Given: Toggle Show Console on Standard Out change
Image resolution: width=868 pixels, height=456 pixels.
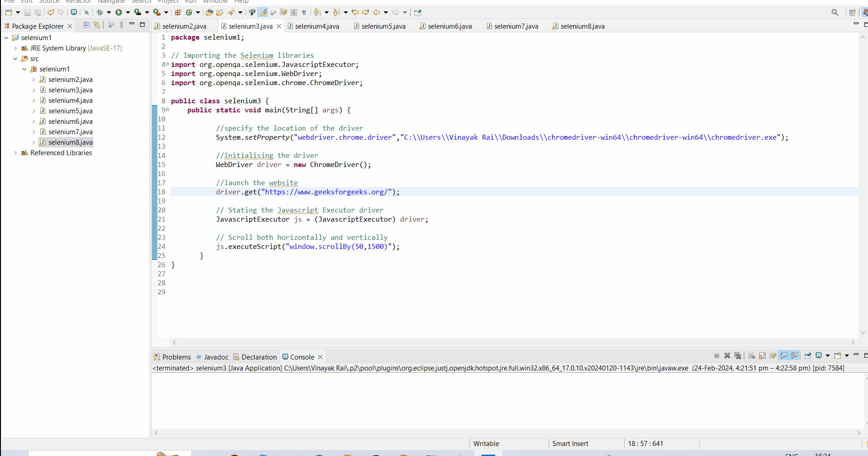Looking at the screenshot, I should click(783, 355).
